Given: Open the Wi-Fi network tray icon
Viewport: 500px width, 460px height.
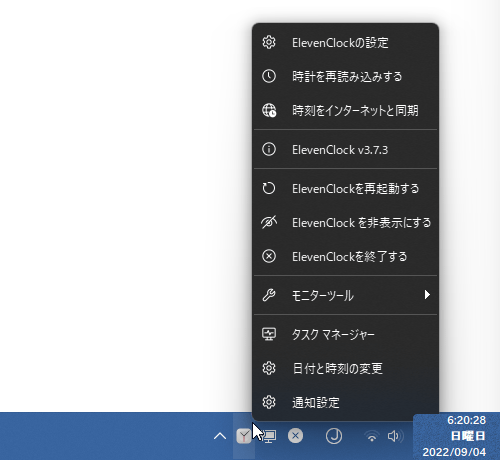Looking at the screenshot, I should click(372, 436).
